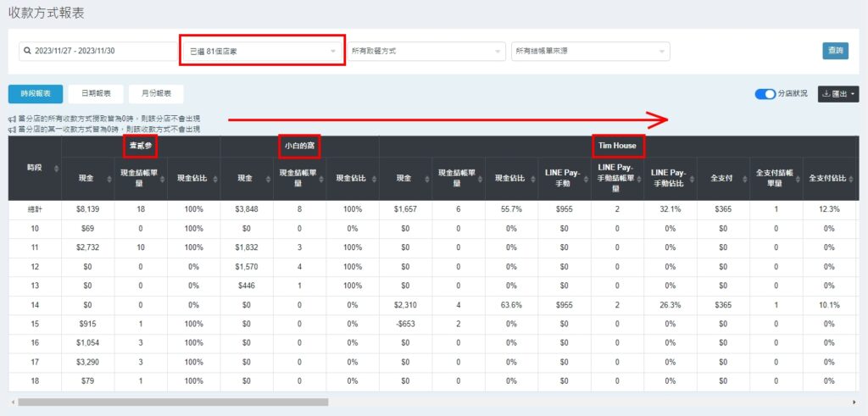Click left arrow of horizontal scrollbar
This screenshot has height=416, width=868.
pos(11,402)
